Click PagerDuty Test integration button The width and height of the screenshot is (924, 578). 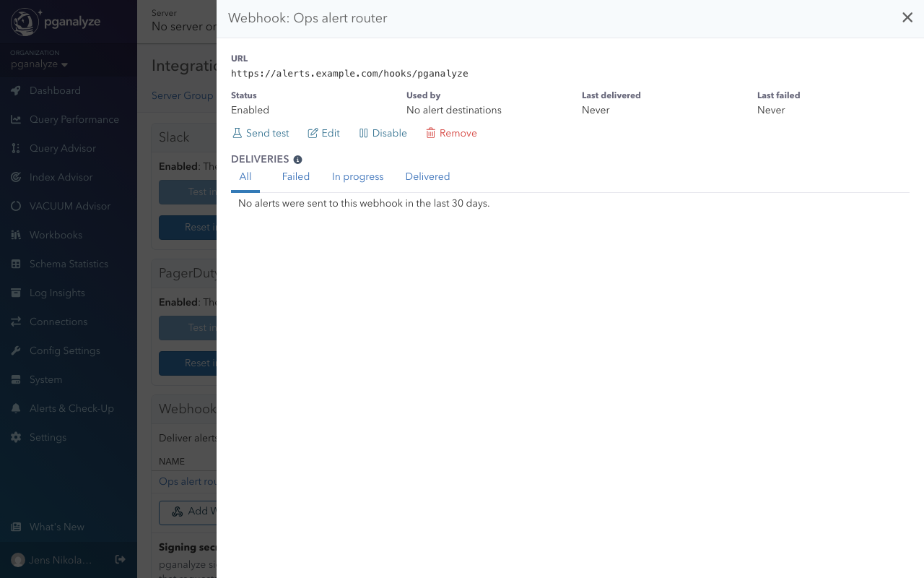click(188, 327)
